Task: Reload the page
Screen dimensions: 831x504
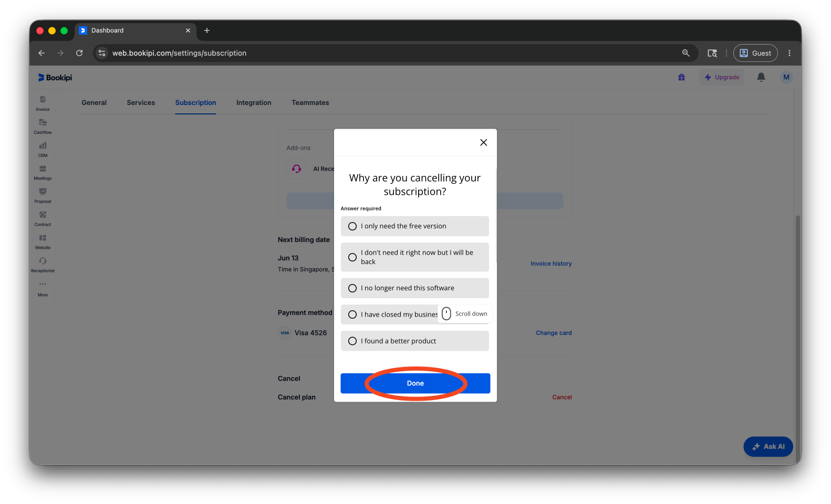Action: (79, 53)
